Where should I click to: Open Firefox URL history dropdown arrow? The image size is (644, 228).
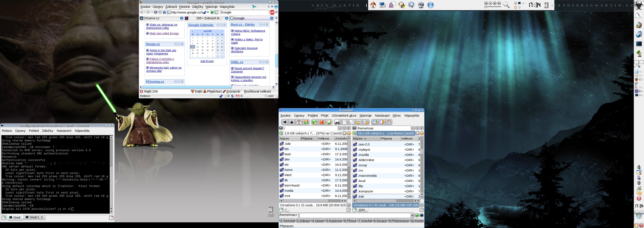point(208,12)
